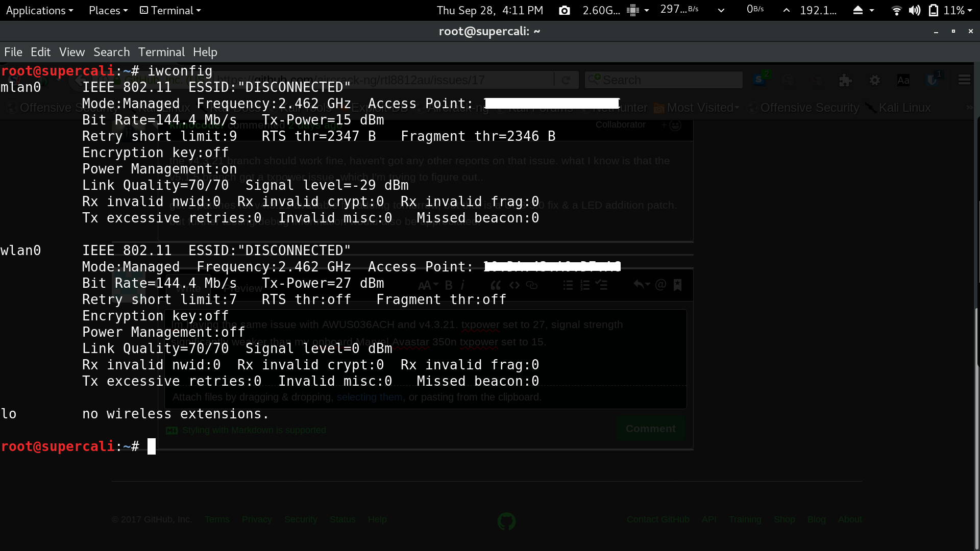
Task: Click the shield extension icon with badge 1
Action: pos(933,80)
